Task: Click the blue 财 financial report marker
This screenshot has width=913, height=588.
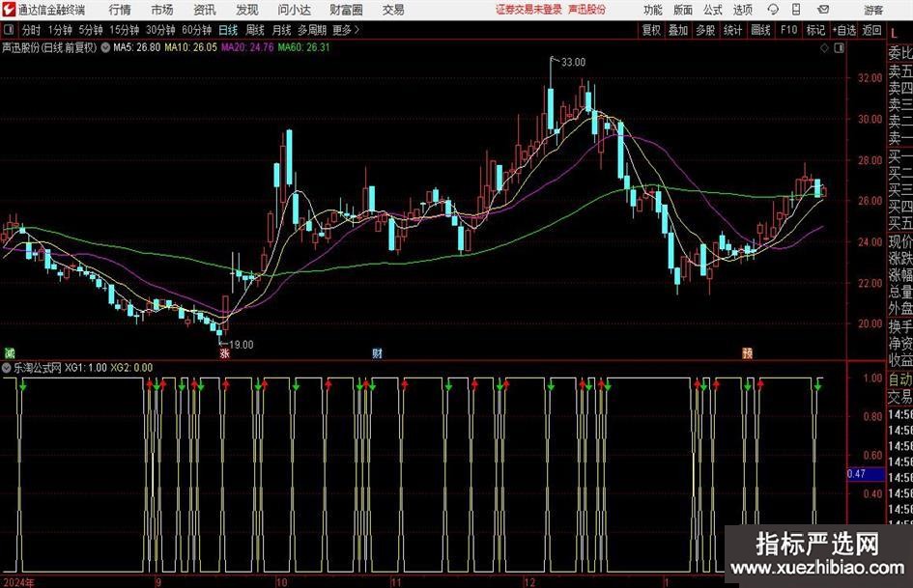Action: 378,352
